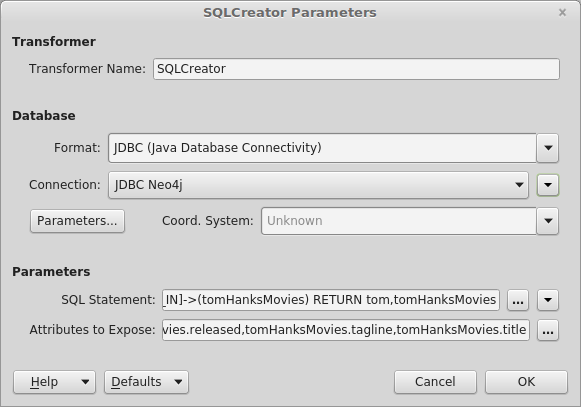Viewport: 581px width, 407px height.
Task: Click inside the Attributes to Expose field
Action: [346, 330]
